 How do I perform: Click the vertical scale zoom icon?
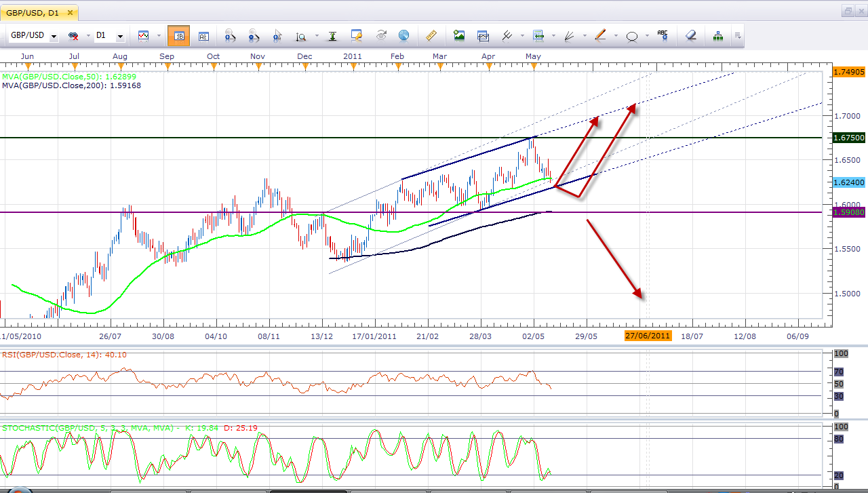300,36
